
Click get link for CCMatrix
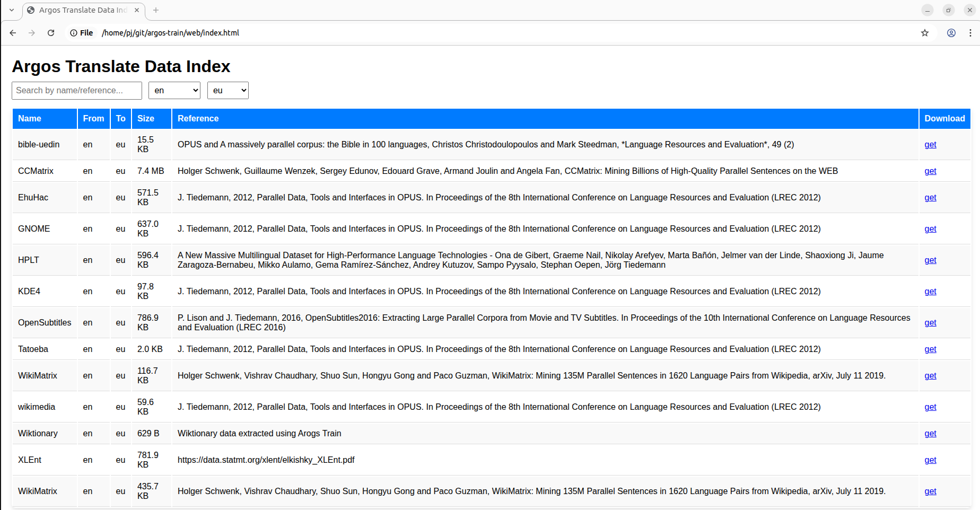click(x=930, y=171)
